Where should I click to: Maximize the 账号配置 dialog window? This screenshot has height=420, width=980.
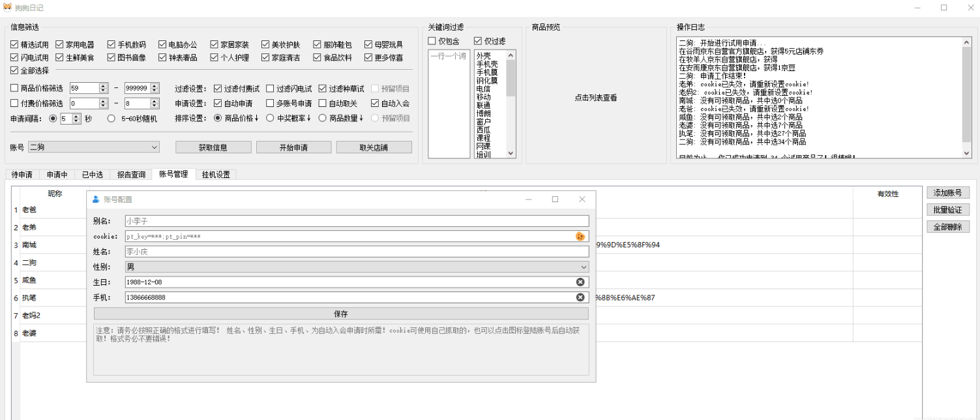pyautogui.click(x=555, y=200)
